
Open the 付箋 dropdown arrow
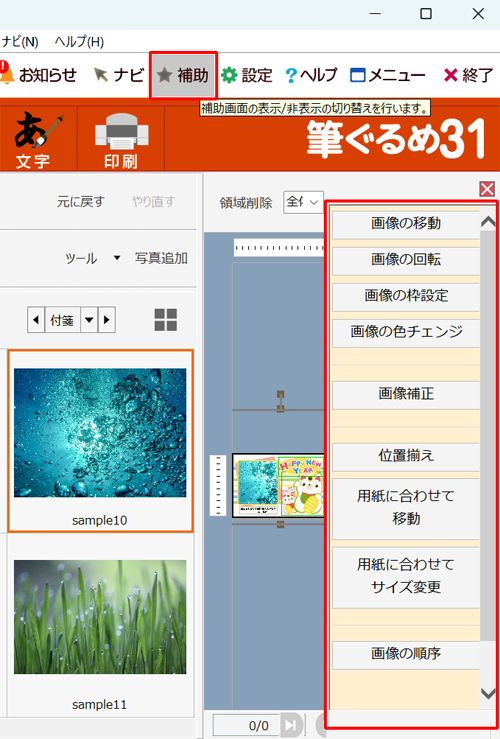coord(89,320)
